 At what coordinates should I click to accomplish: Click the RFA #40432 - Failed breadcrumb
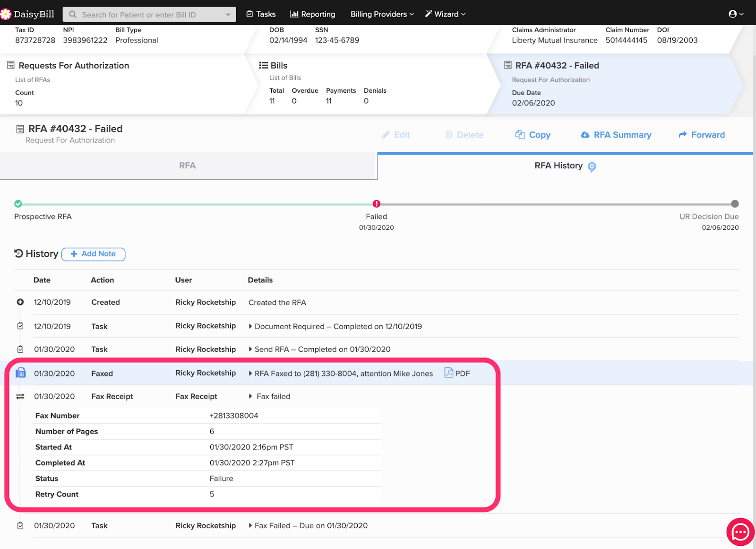tap(557, 65)
